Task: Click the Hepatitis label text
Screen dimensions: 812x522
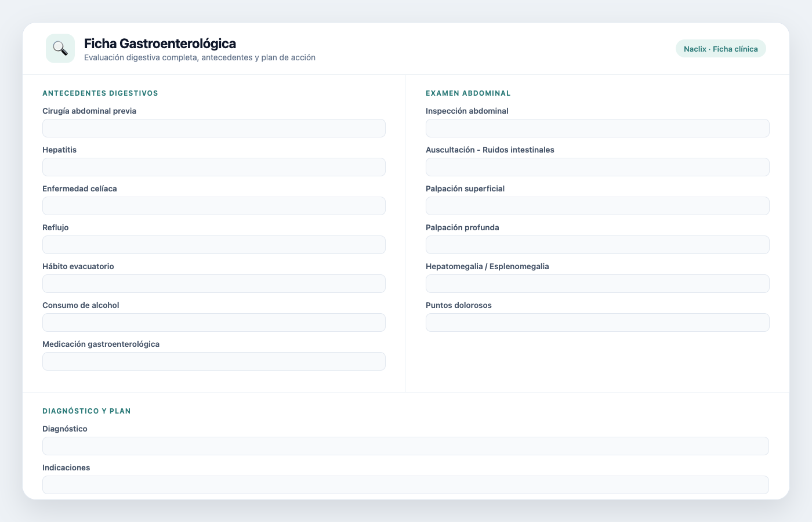Action: pos(59,150)
